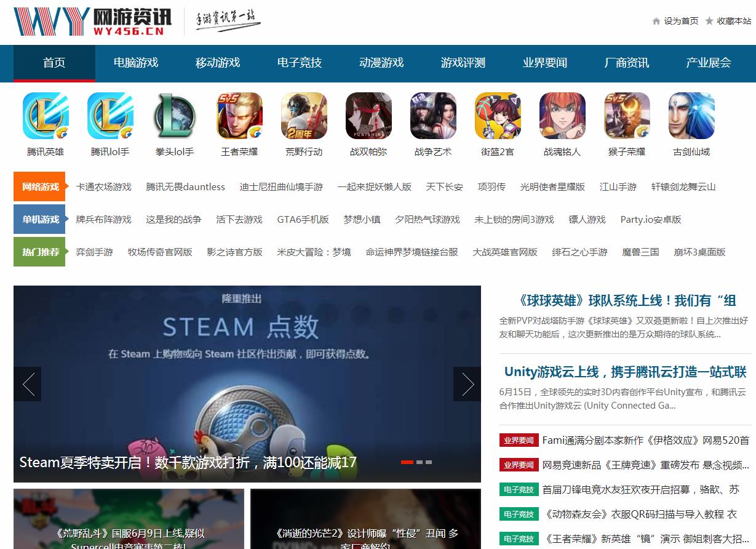
Task: Go to 厂商资讯 navigation tab
Action: tap(627, 63)
